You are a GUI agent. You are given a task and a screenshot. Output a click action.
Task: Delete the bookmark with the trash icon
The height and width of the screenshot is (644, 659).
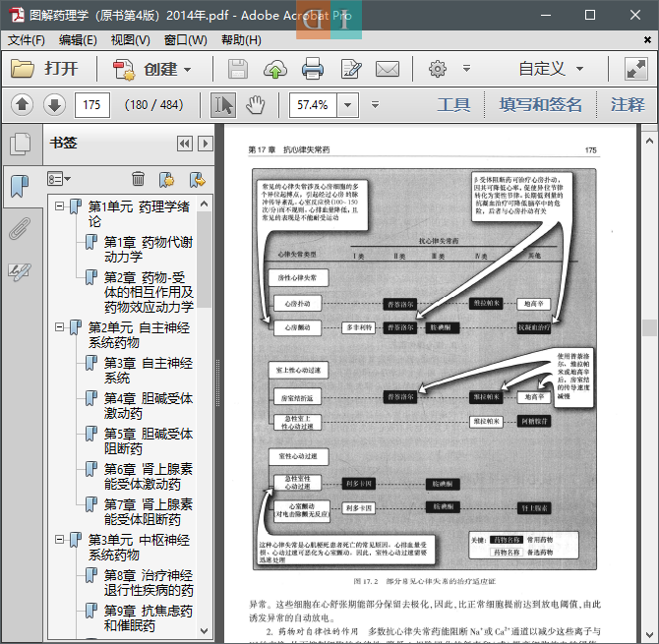pos(138,179)
